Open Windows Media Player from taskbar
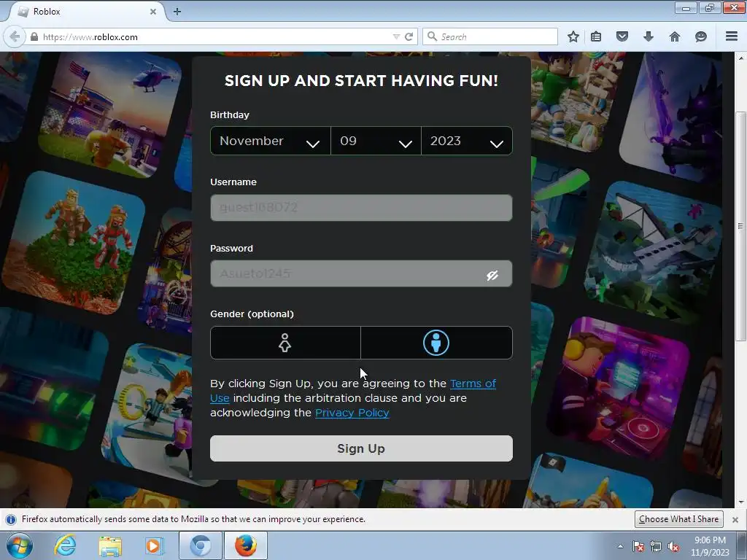Viewport: 747px width, 560px height. (155, 545)
